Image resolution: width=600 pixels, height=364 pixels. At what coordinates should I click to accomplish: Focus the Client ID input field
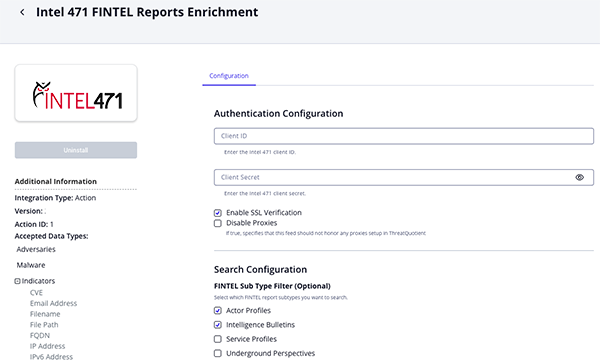pos(404,136)
